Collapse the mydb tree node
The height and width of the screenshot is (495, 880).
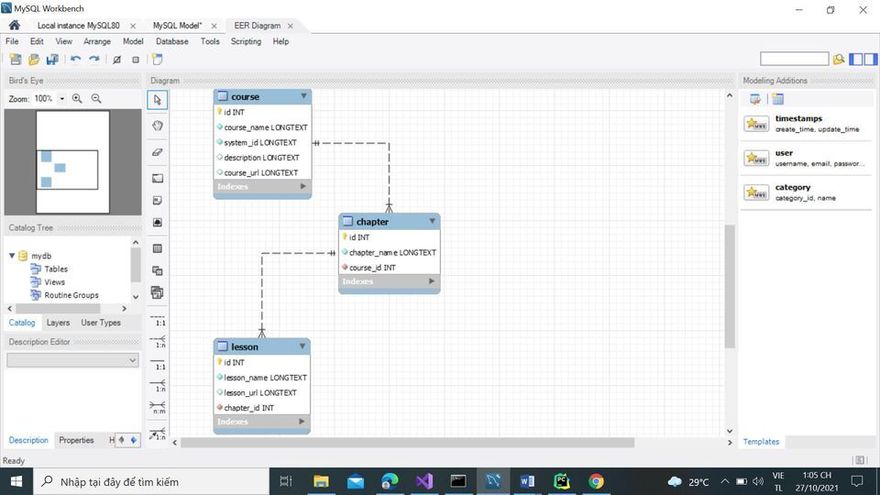(x=12, y=256)
